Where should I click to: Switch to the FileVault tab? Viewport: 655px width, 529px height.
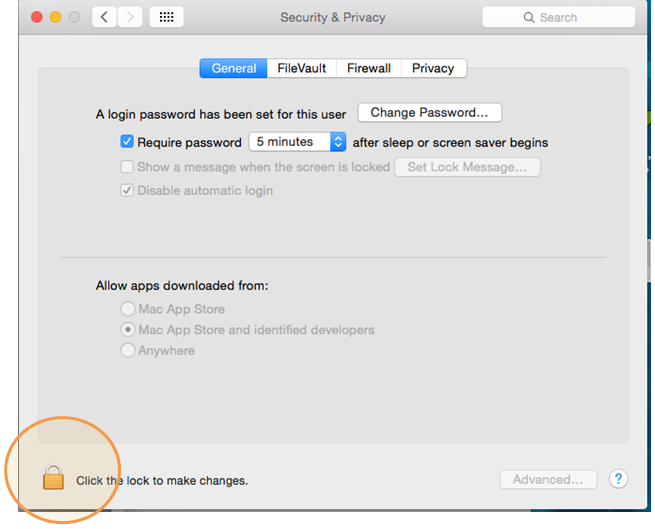(302, 68)
